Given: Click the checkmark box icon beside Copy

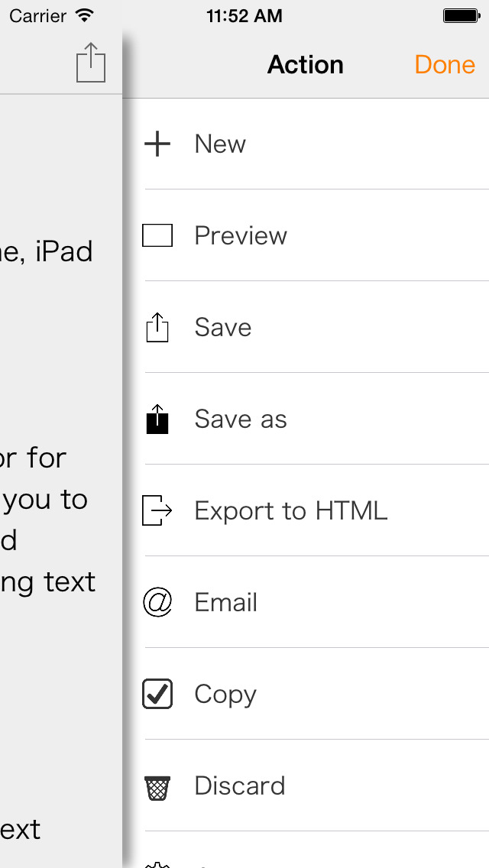Looking at the screenshot, I should tap(157, 694).
